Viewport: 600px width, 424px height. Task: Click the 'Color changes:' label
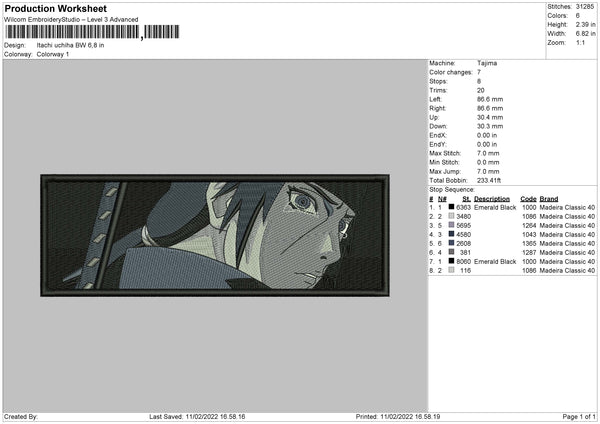coord(451,72)
